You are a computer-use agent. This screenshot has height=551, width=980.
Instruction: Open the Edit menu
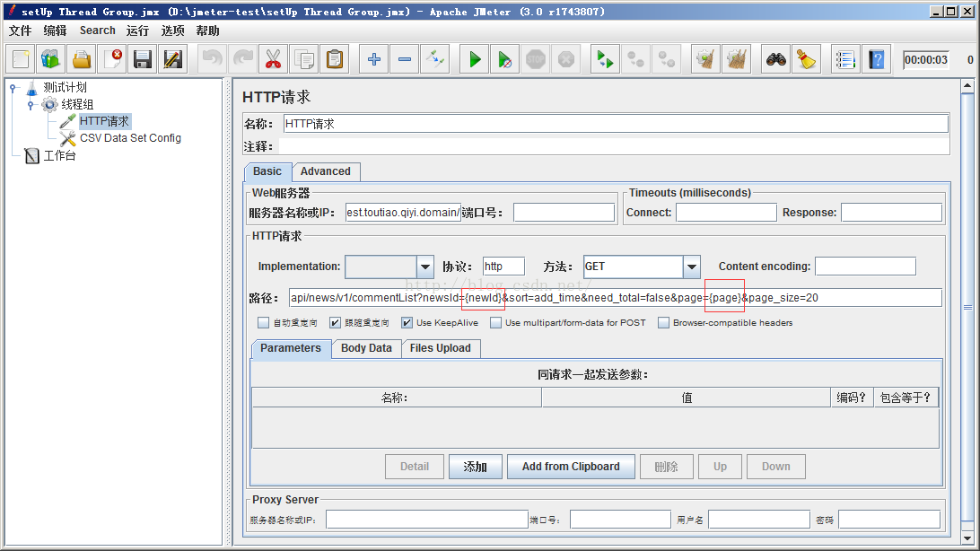[x=55, y=31]
